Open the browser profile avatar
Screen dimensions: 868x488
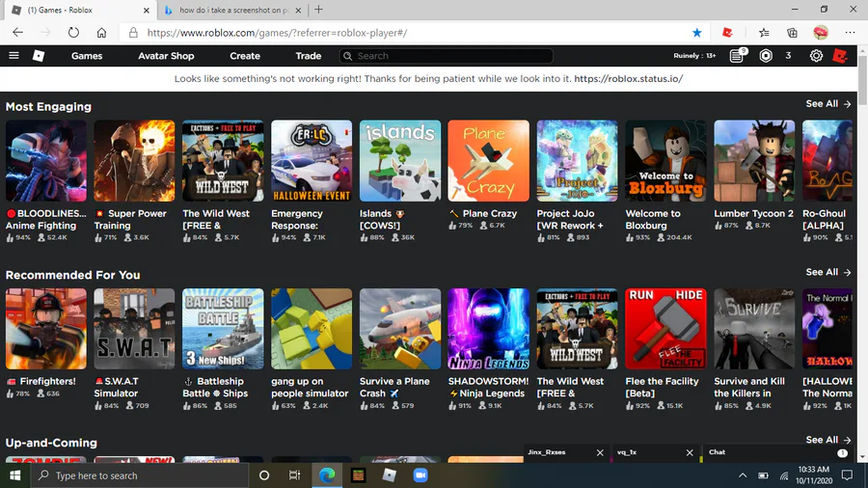click(x=821, y=33)
